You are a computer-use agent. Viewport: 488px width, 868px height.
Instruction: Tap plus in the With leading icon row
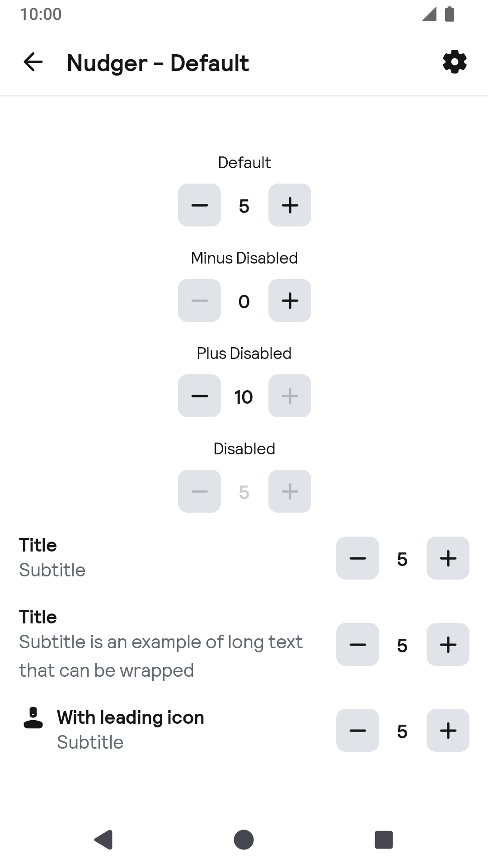pyautogui.click(x=448, y=731)
